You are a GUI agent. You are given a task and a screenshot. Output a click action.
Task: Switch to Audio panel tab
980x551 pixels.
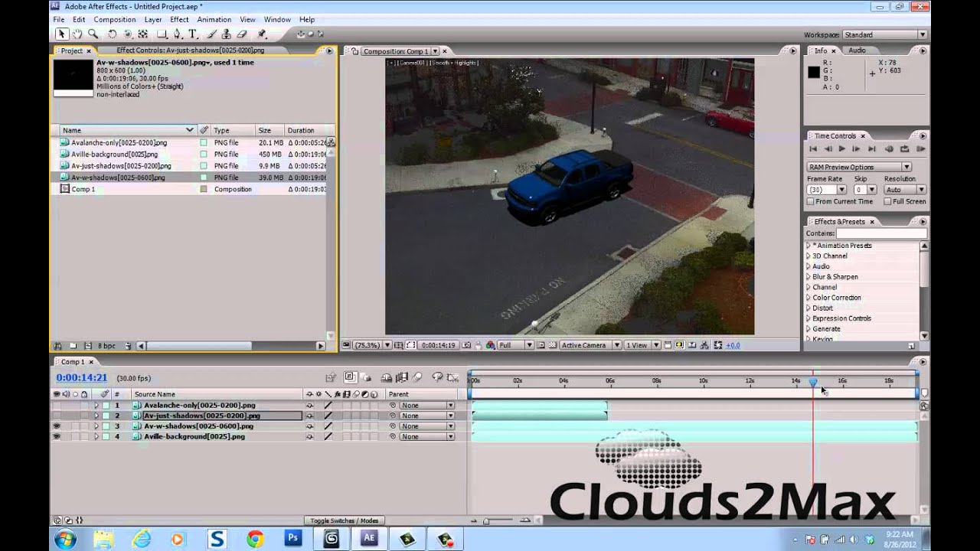857,51
